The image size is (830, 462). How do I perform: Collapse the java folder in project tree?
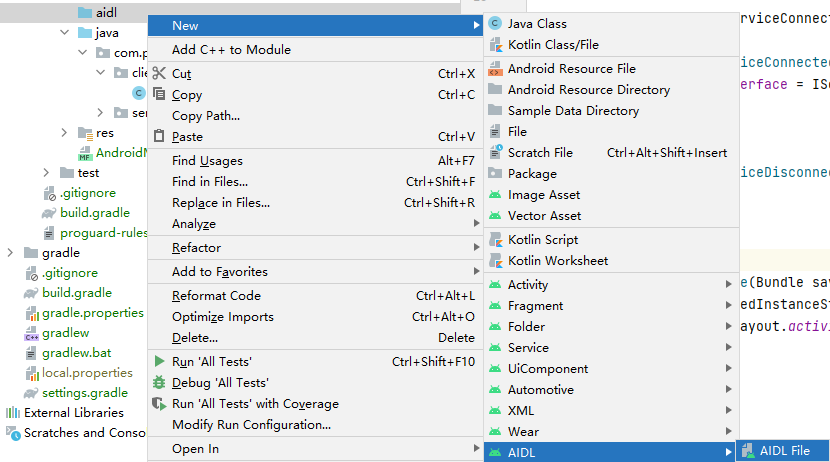pyautogui.click(x=65, y=32)
